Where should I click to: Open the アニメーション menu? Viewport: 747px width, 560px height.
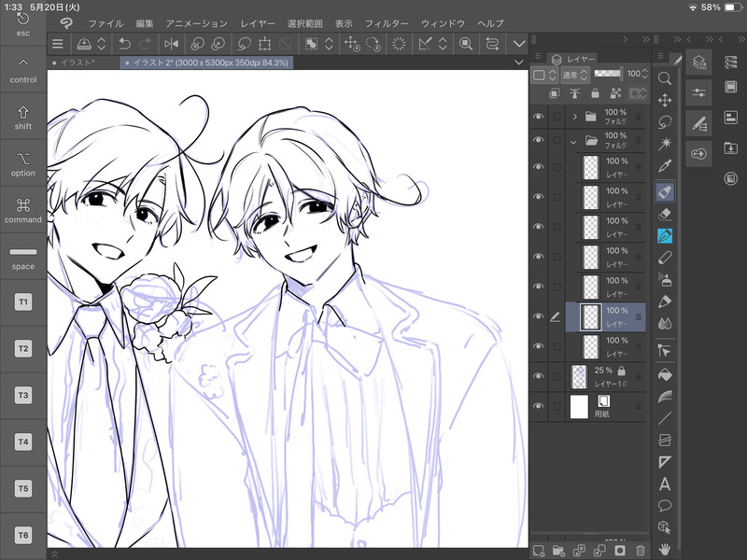coord(196,23)
